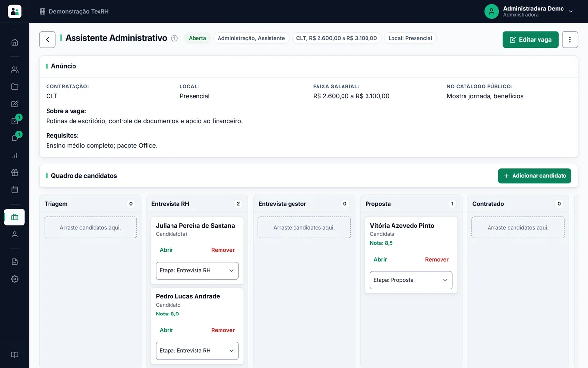This screenshot has width=588, height=368.
Task: Click the Assistente Administrativo title
Action: pos(116,38)
